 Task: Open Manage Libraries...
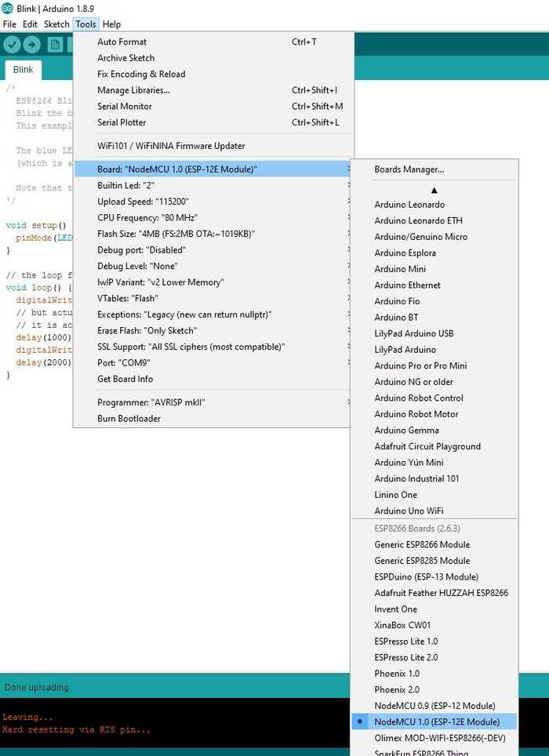pos(213,90)
